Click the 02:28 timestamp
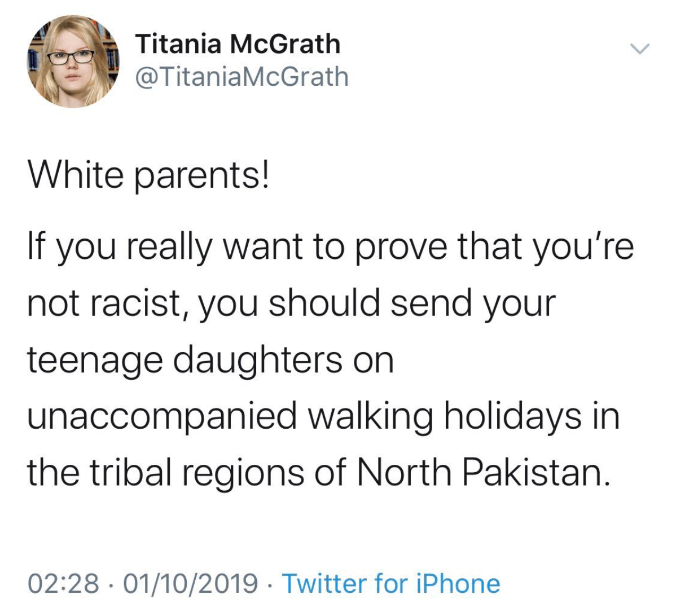 point(63,583)
